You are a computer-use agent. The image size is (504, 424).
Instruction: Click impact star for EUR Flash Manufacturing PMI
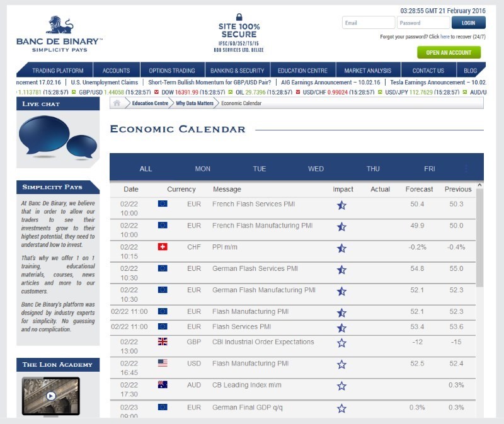pos(341,312)
